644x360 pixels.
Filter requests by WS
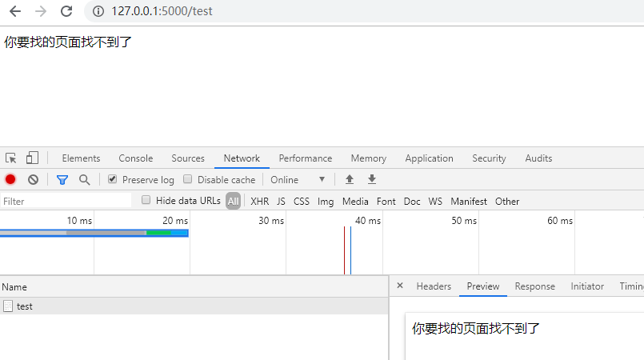(435, 202)
